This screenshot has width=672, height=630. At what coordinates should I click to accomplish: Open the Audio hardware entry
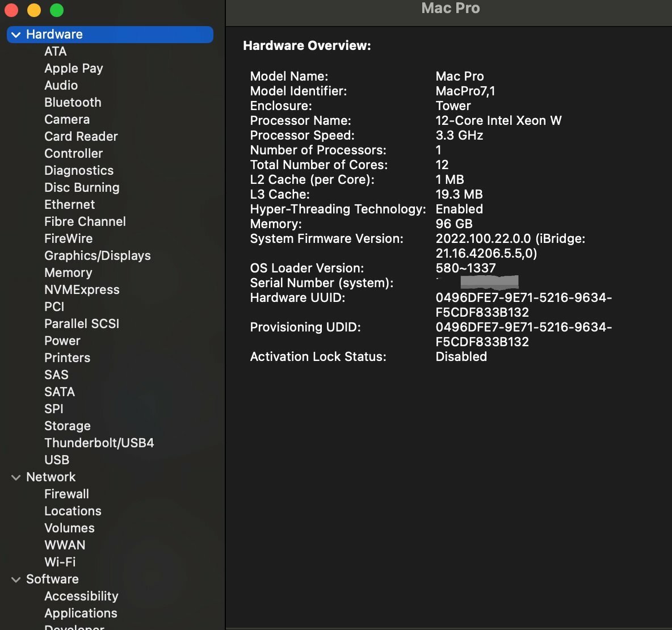tap(61, 85)
